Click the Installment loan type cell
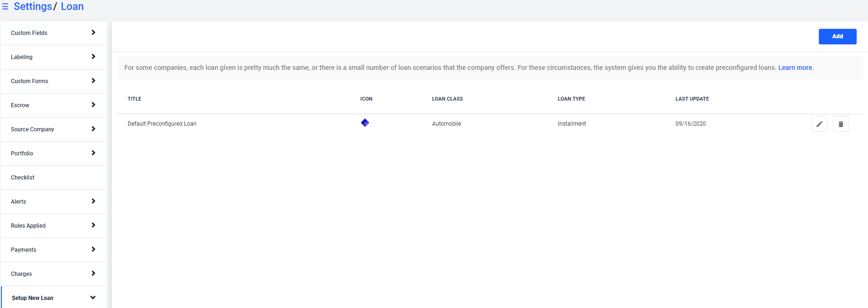The height and width of the screenshot is (308, 868). [x=572, y=124]
